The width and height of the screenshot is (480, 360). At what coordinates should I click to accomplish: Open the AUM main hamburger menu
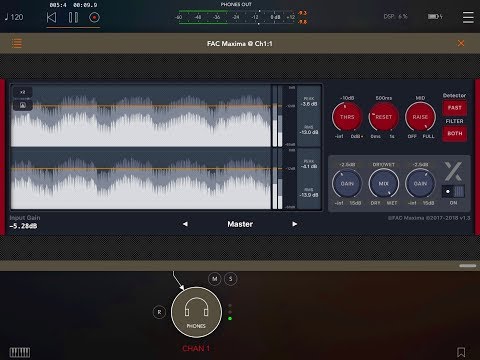(x=468, y=17)
